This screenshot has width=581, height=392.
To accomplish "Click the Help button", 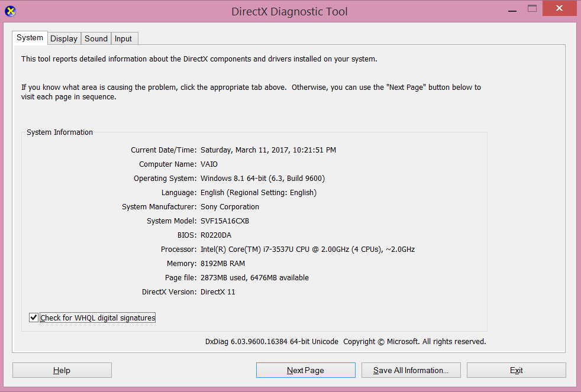I will point(62,370).
